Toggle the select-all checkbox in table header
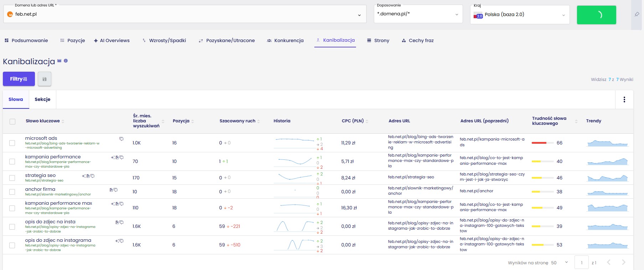Viewport: 644px width, 270px height. pos(12,122)
